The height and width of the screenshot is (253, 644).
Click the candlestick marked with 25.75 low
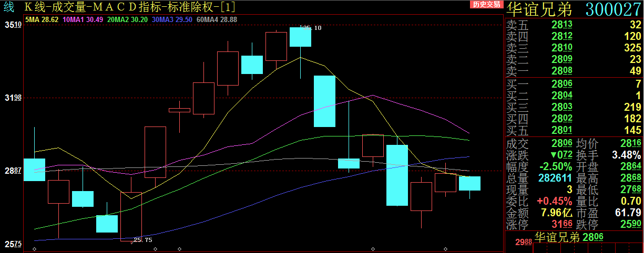pos(131,216)
